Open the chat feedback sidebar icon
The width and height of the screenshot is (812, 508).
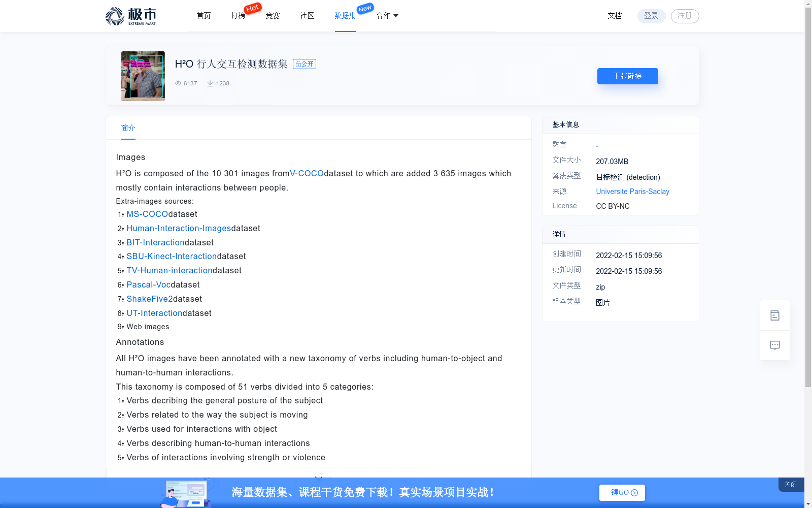775,345
